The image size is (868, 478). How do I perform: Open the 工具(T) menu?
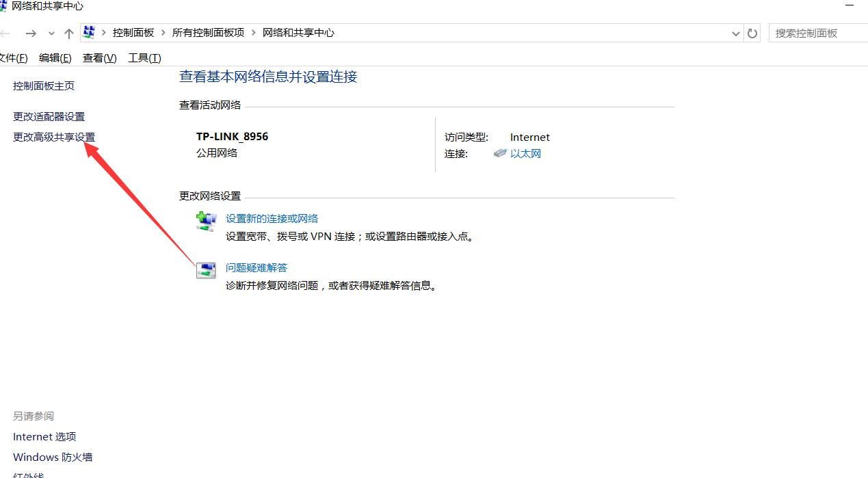point(144,57)
